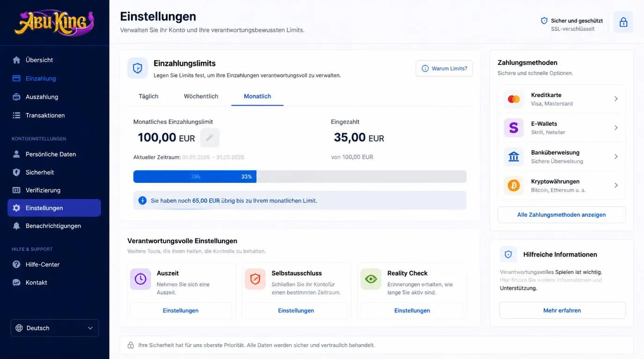Click the card icon beside Einzahlung

[x=16, y=79]
